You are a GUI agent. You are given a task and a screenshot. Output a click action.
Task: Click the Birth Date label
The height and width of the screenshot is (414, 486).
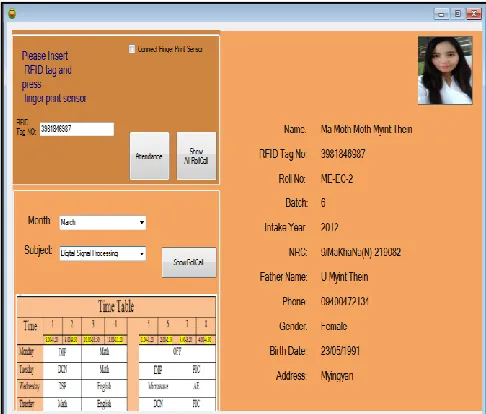click(x=288, y=351)
